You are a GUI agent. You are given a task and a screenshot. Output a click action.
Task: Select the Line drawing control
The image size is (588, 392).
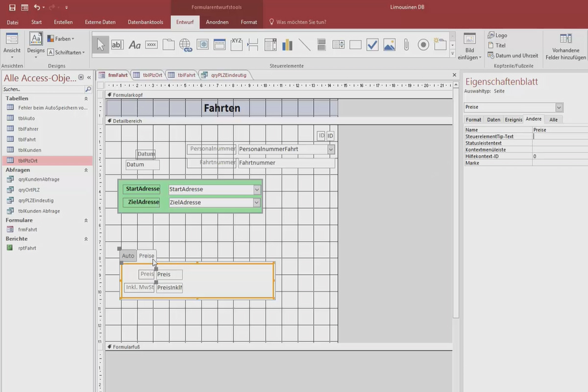304,45
